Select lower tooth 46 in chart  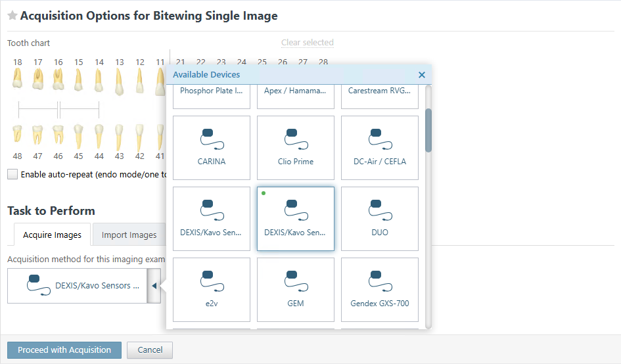coord(58,135)
